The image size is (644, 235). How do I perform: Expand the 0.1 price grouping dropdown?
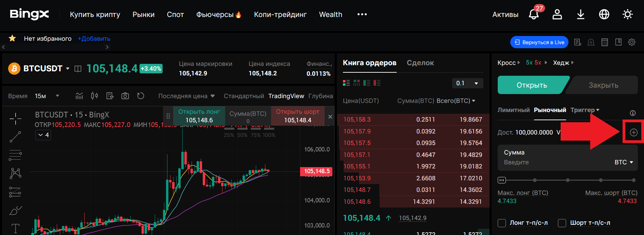[467, 83]
